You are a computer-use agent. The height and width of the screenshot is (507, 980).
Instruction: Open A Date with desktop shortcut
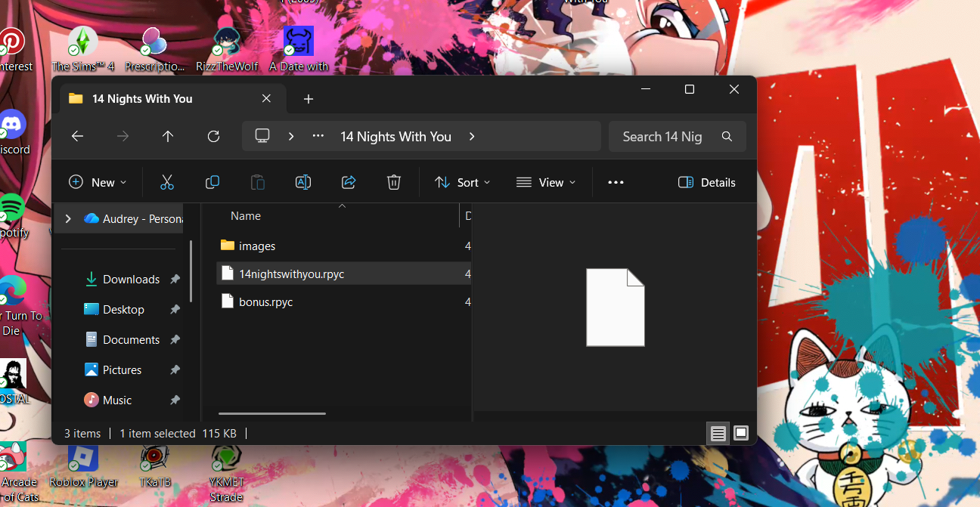click(x=299, y=49)
